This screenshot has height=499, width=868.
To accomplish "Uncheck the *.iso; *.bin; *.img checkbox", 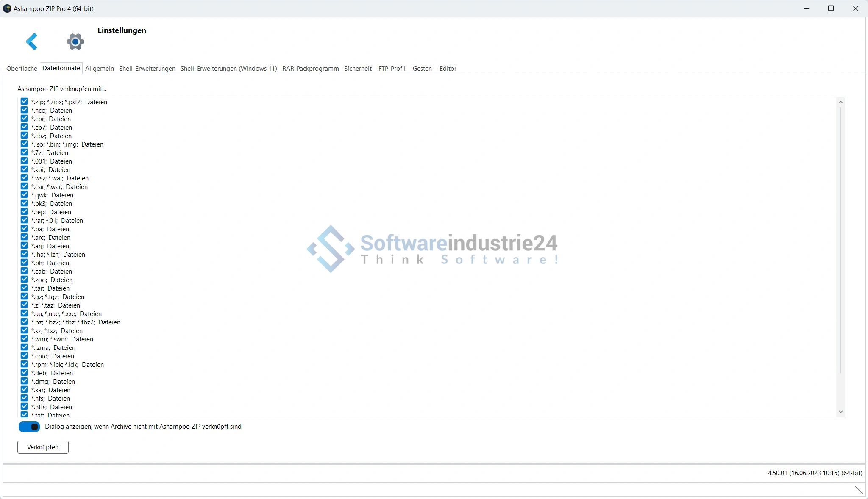I will coord(24,144).
